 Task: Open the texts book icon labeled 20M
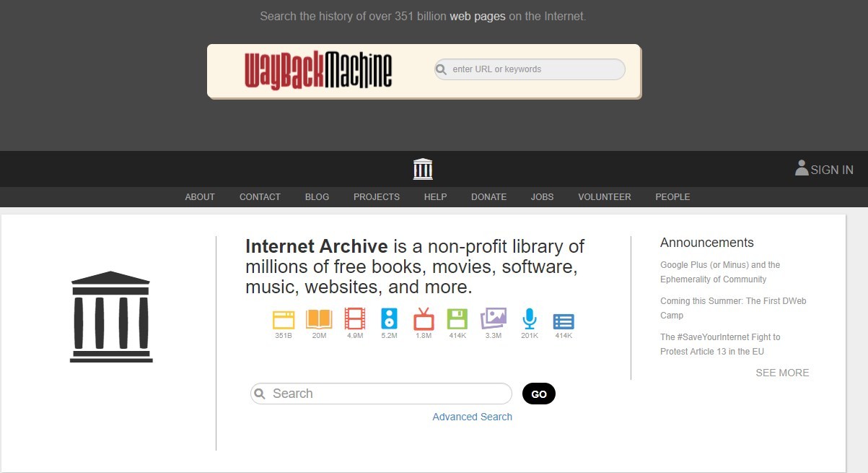319,319
